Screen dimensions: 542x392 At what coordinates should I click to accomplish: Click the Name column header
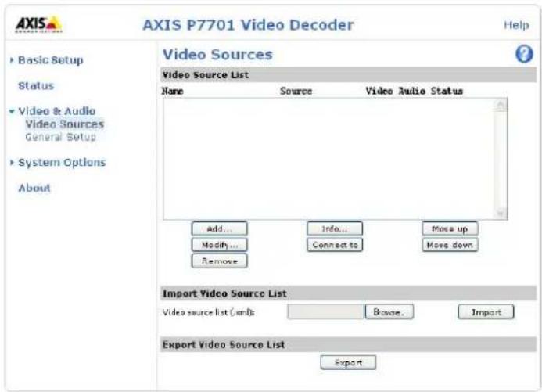(x=173, y=92)
